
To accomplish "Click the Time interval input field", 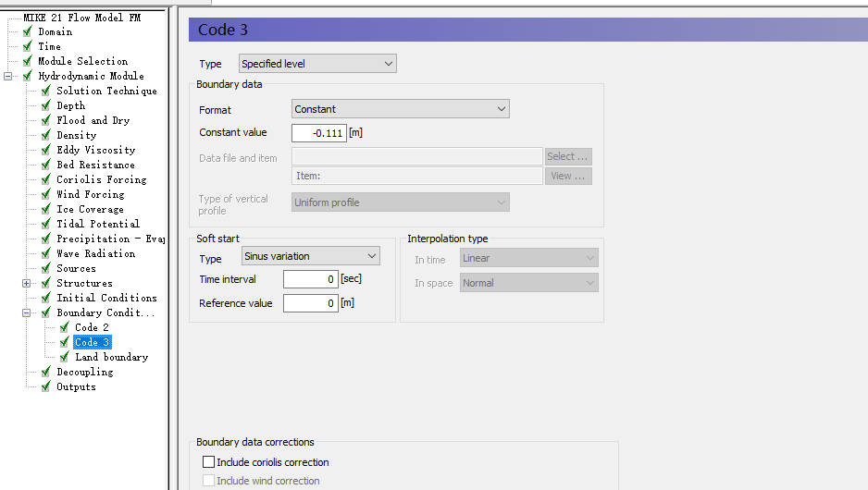I will pos(310,279).
